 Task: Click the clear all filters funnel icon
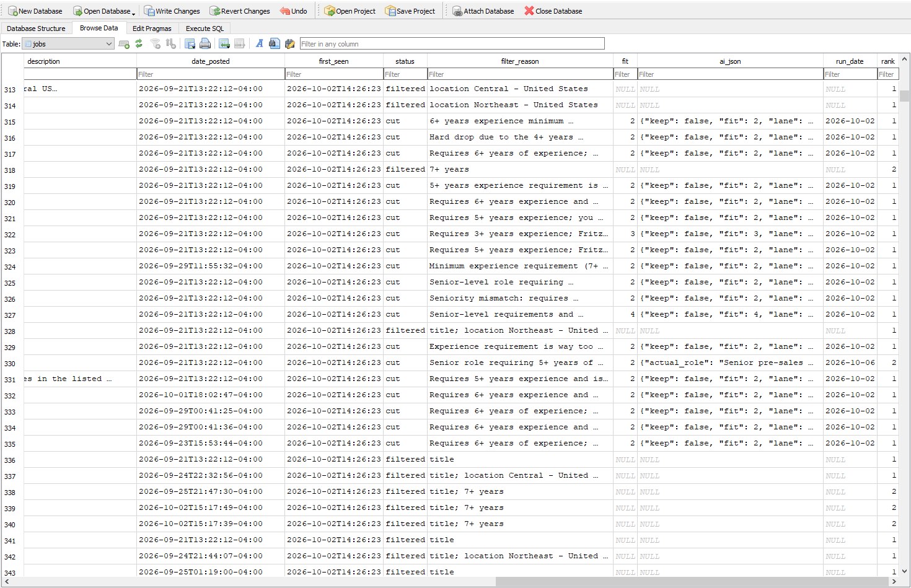point(156,44)
